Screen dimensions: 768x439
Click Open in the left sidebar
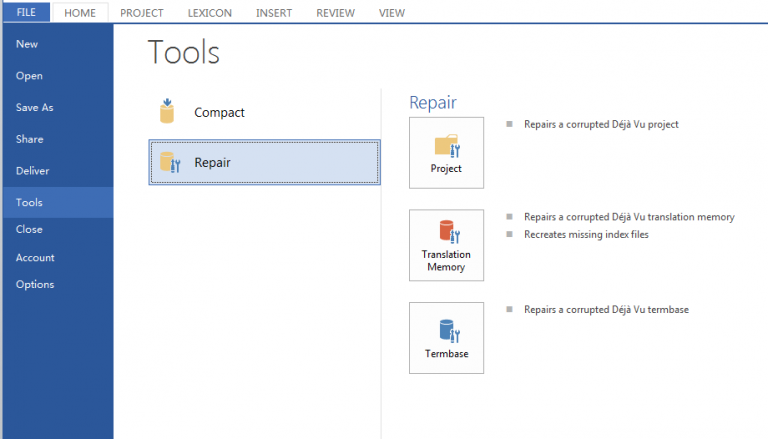[29, 76]
